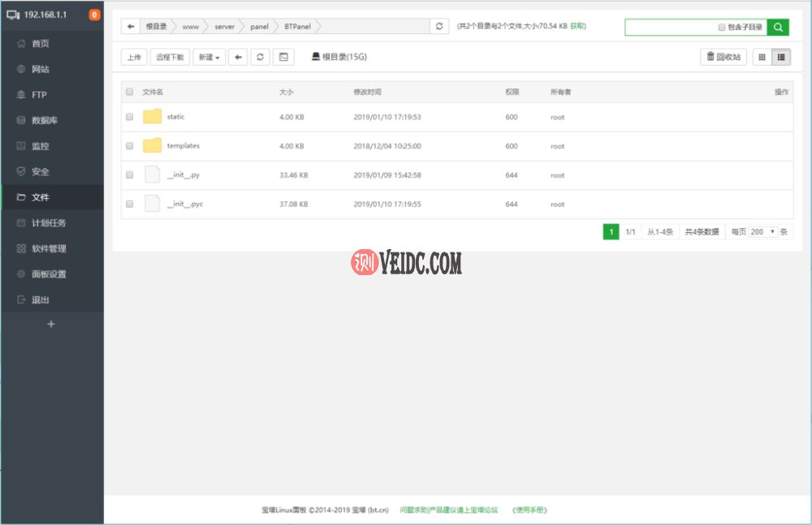Expand the panel breadcrumb segment
The width and height of the screenshot is (812, 525).
coord(258,26)
